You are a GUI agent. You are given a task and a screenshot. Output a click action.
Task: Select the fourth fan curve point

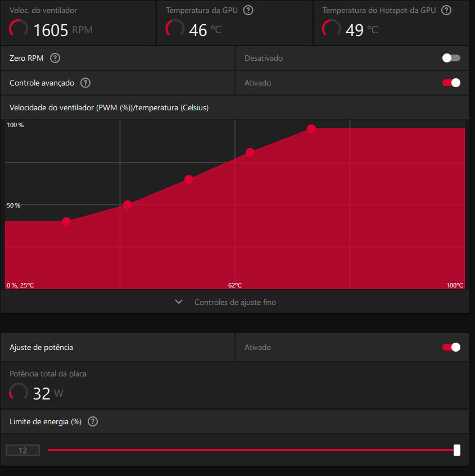click(x=250, y=152)
